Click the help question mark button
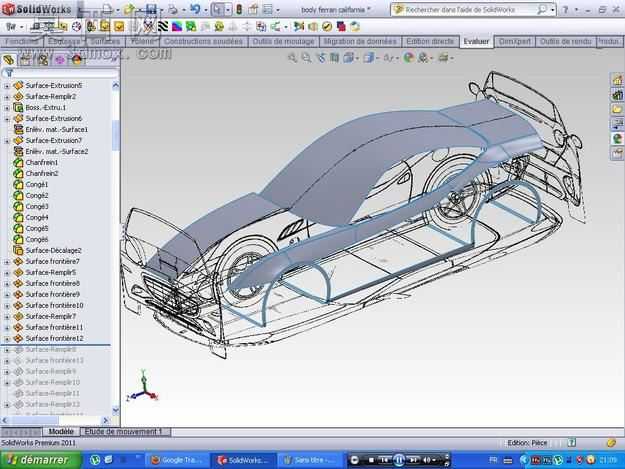The width and height of the screenshot is (625, 469). (x=565, y=10)
